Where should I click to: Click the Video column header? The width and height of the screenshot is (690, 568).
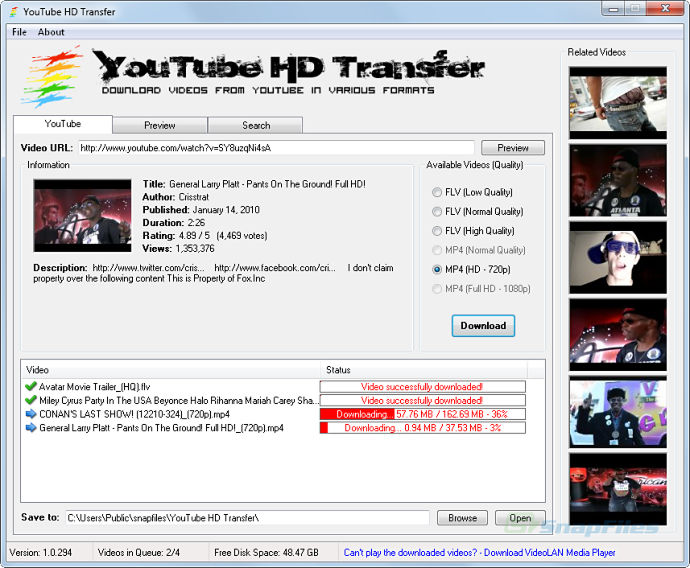pyautogui.click(x=171, y=370)
